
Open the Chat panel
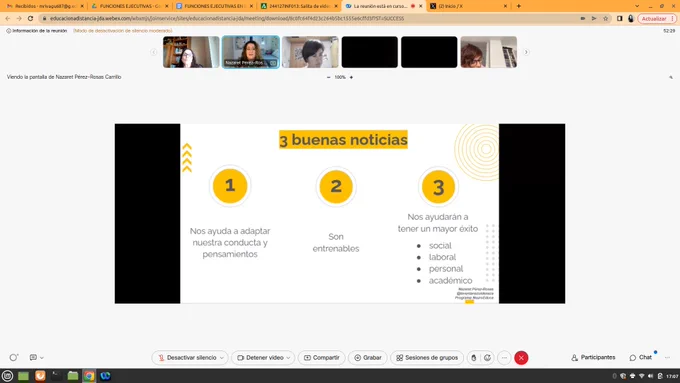click(x=641, y=357)
